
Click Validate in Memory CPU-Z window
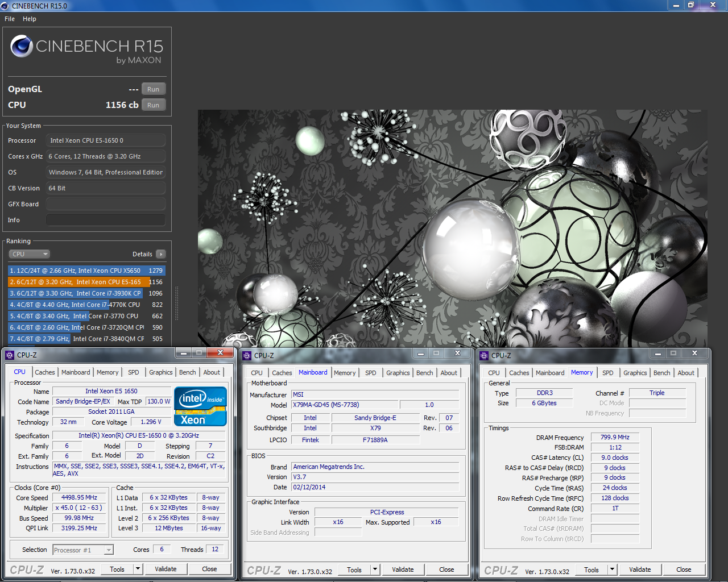pos(640,569)
